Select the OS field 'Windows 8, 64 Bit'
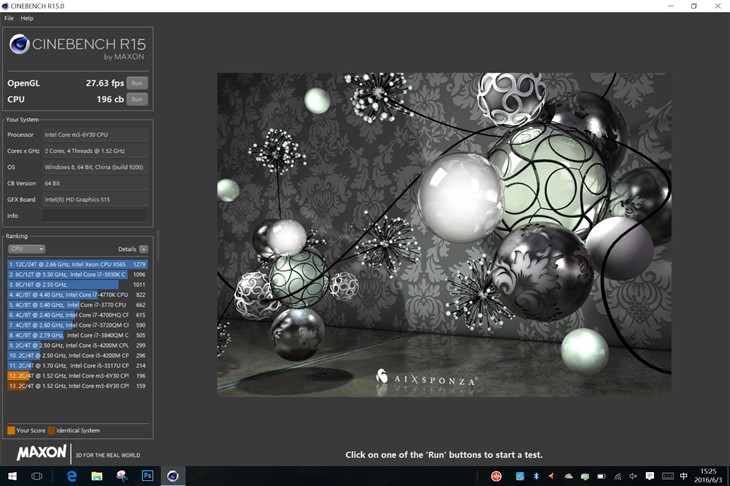 [95, 167]
